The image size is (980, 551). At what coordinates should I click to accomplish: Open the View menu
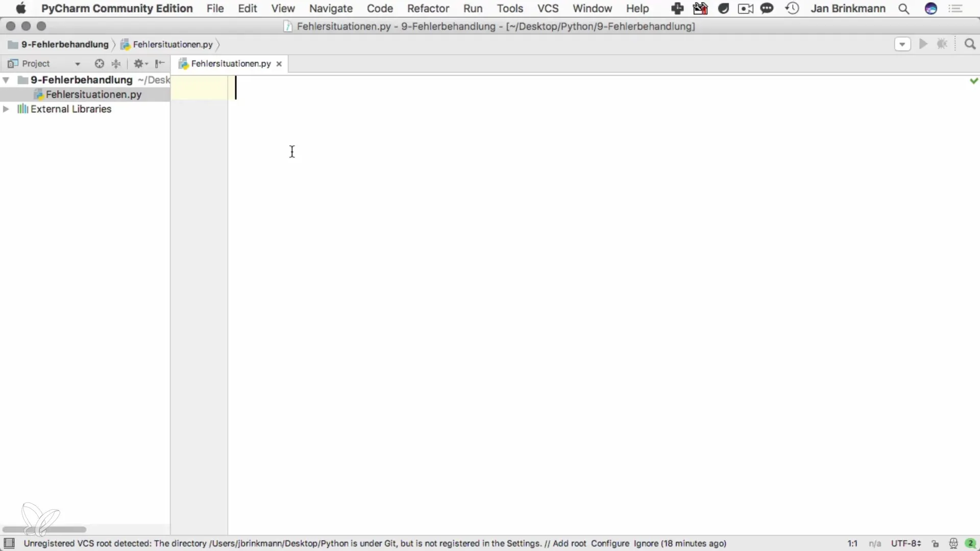[283, 9]
